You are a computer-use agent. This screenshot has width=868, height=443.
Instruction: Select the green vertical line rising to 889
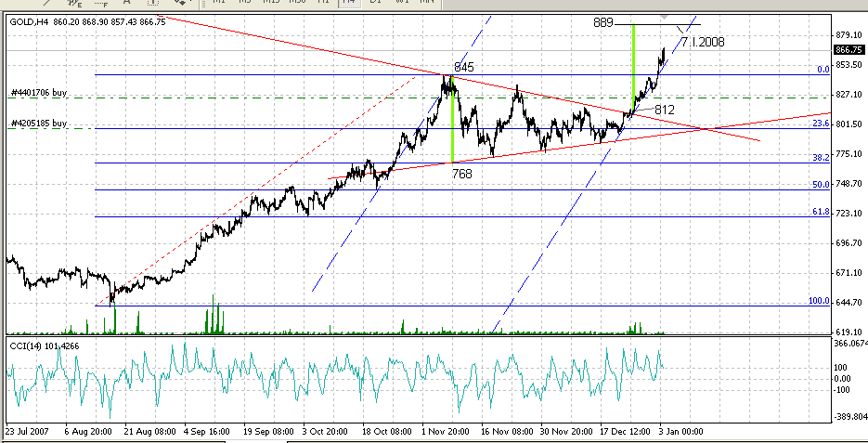(633, 68)
